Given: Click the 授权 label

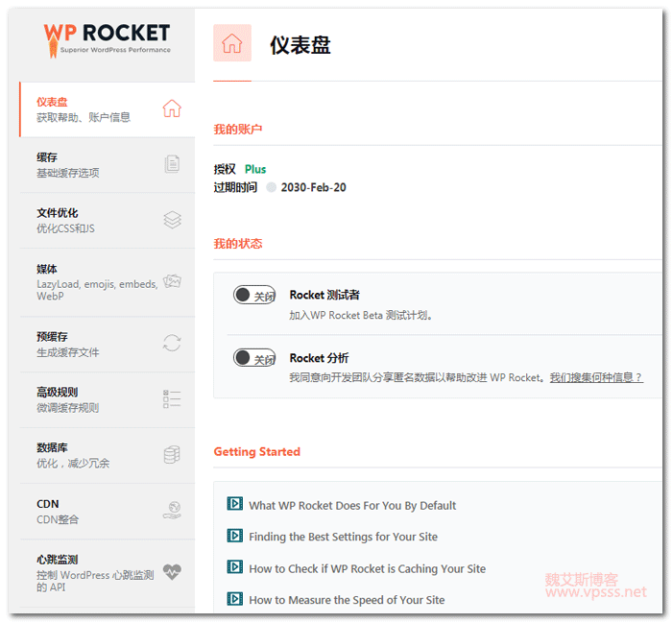Looking at the screenshot, I should tap(225, 169).
